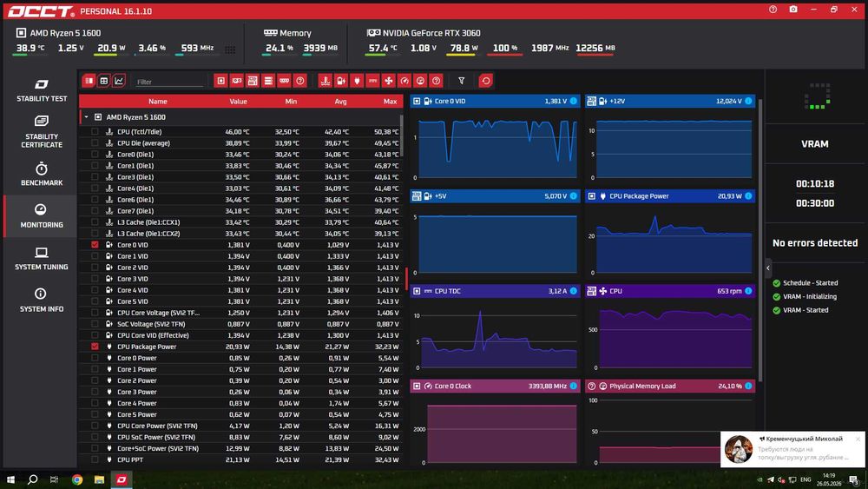Open info for CPU TDC graph
Viewport: 868px width, 489px height.
(574, 291)
